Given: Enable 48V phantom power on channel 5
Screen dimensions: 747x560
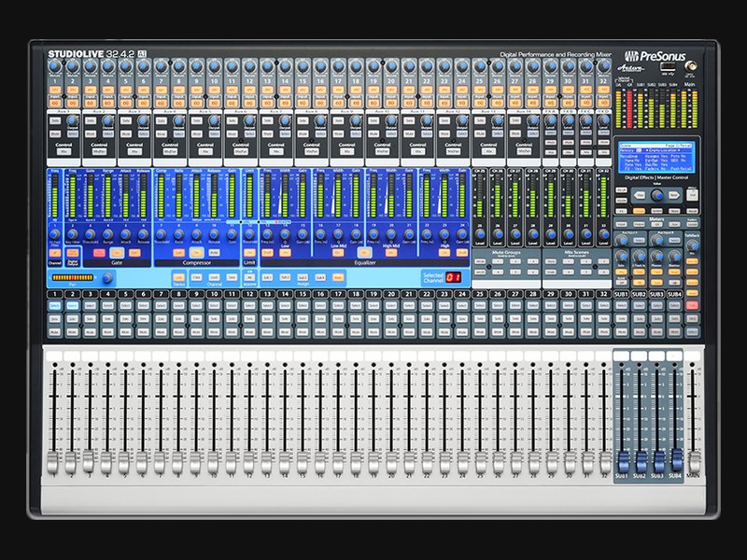Looking at the screenshot, I should [126, 90].
